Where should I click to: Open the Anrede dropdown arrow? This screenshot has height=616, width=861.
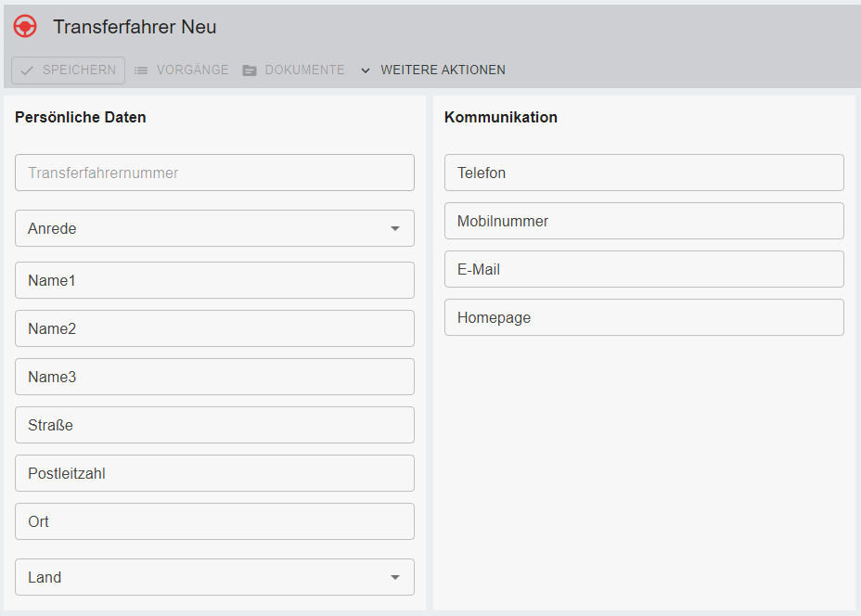click(395, 228)
